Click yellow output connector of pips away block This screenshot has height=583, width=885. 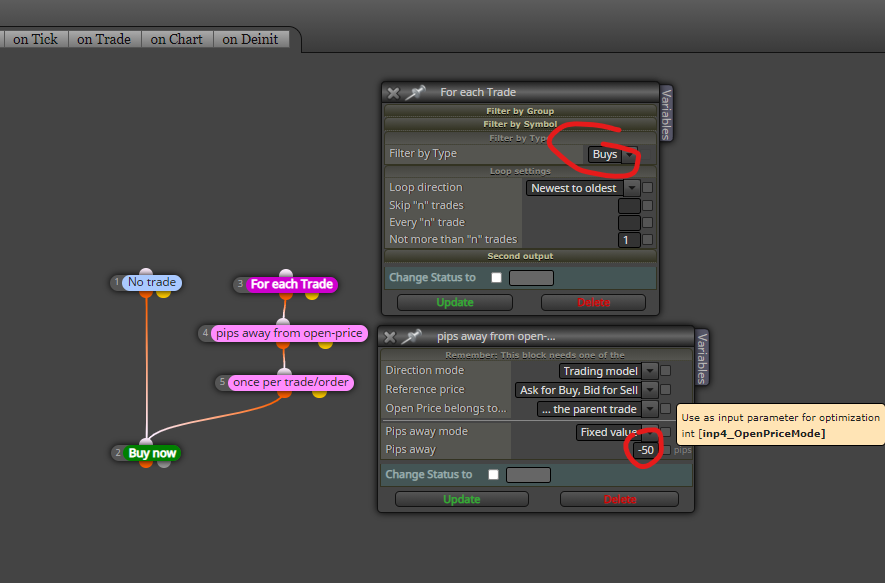pyautogui.click(x=325, y=344)
